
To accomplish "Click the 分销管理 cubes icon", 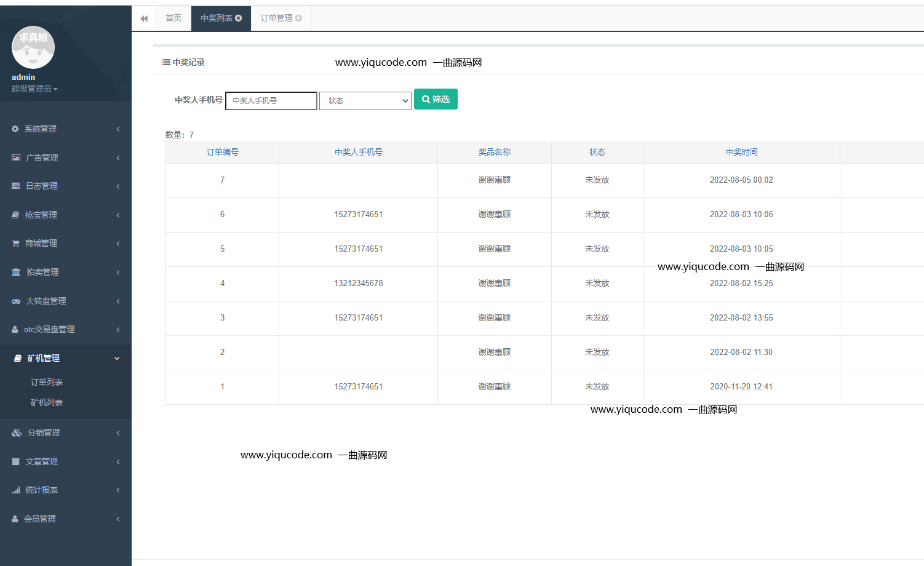I will 17,432.
